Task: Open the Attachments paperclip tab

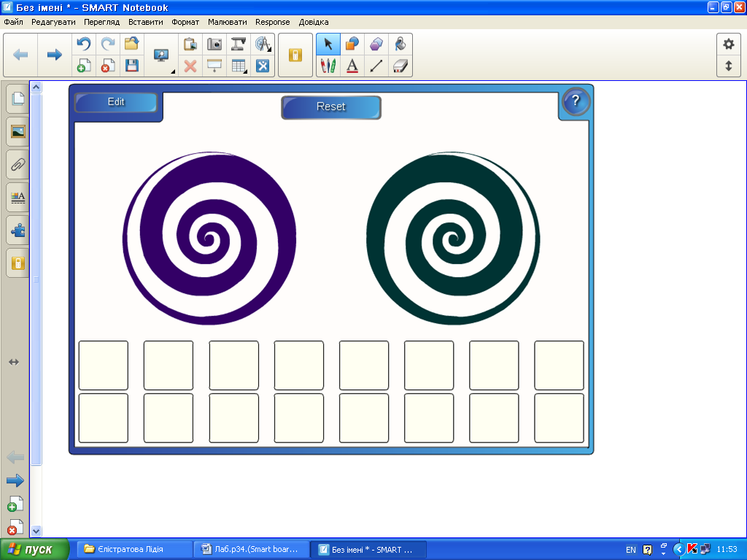Action: [x=18, y=165]
